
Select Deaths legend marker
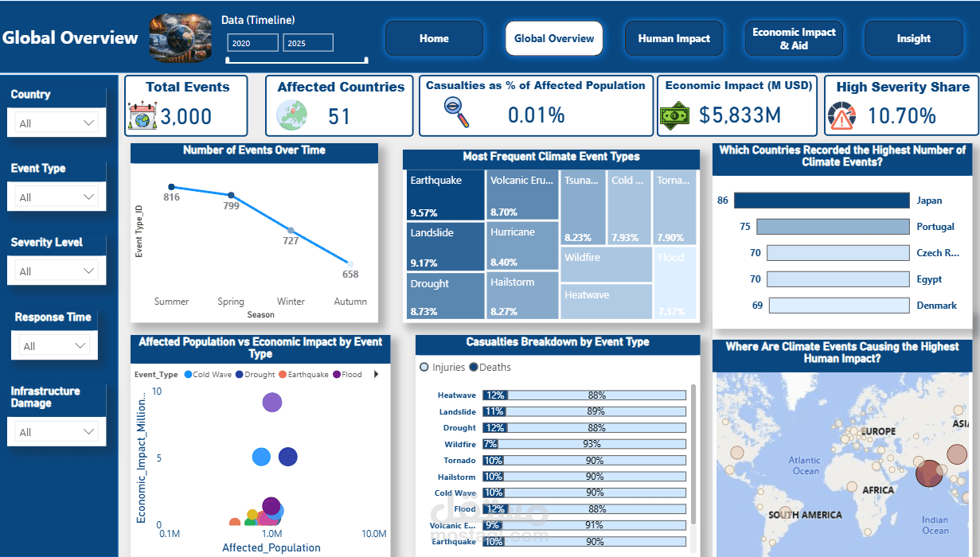474,368
